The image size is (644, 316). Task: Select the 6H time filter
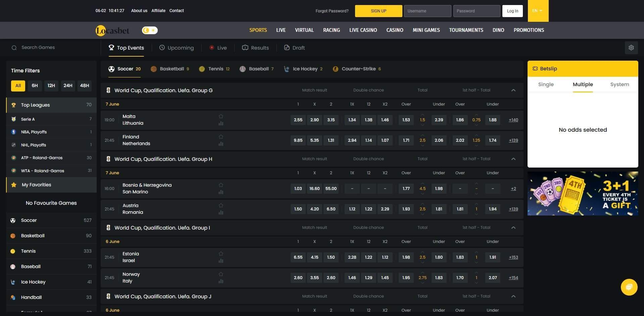point(35,85)
